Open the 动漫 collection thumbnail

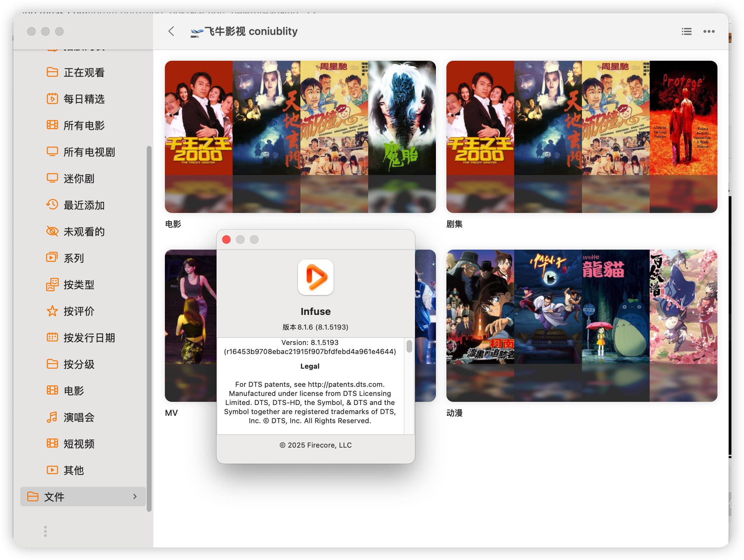(582, 325)
